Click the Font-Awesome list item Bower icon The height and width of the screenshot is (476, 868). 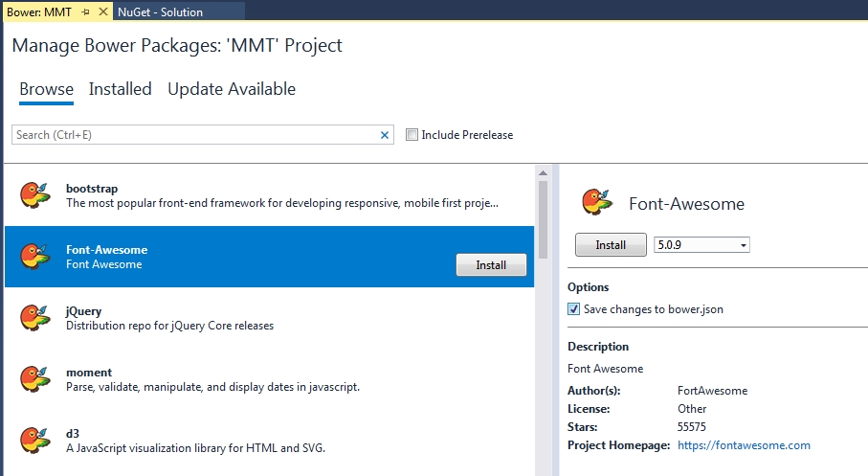(x=34, y=256)
